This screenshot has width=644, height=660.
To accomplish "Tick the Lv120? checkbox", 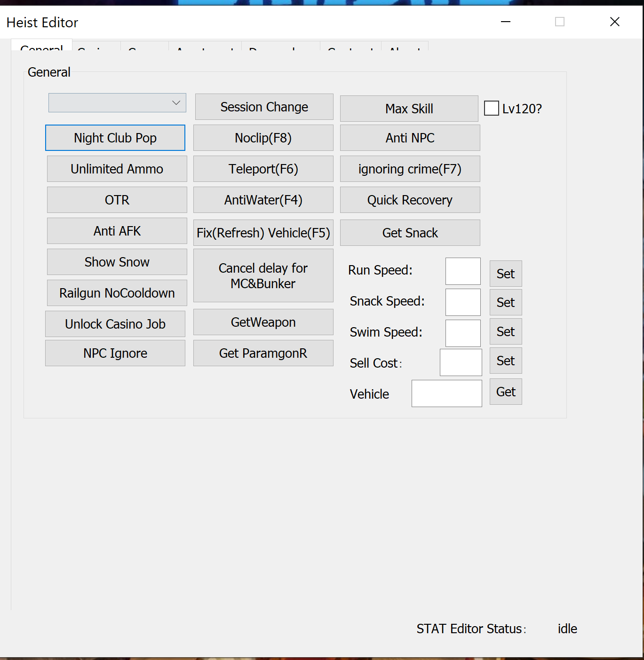I will pos(492,108).
